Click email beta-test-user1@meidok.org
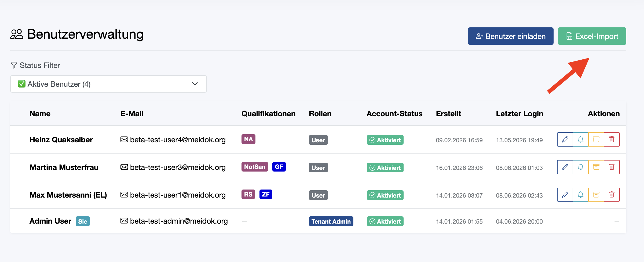 click(x=178, y=195)
